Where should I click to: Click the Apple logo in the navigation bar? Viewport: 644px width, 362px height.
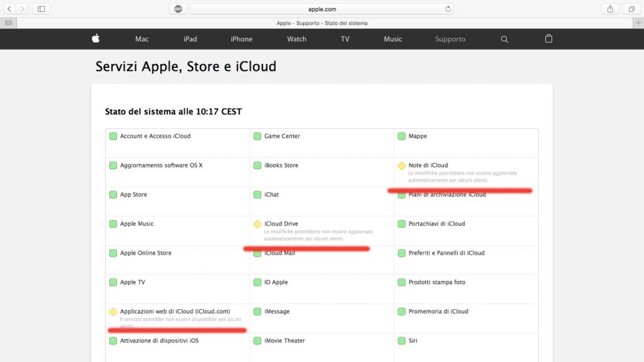[95, 38]
